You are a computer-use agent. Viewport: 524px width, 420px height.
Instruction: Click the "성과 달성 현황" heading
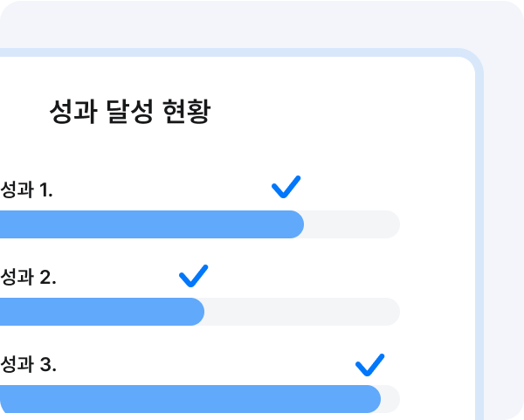pyautogui.click(x=130, y=114)
